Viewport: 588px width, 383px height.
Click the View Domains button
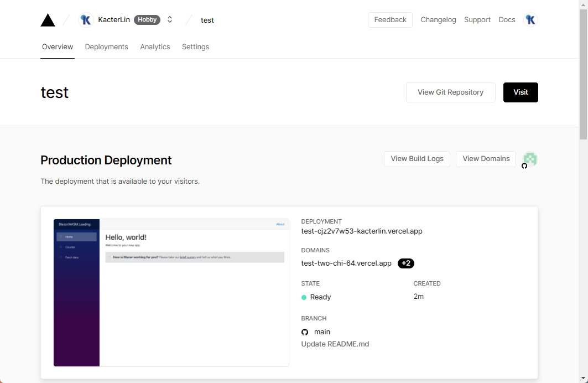point(486,159)
